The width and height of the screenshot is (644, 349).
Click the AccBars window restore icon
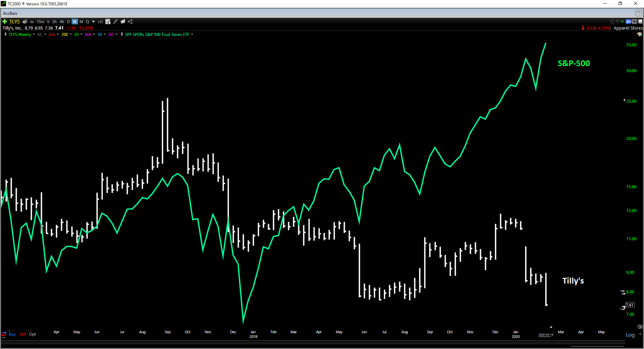pos(638,13)
